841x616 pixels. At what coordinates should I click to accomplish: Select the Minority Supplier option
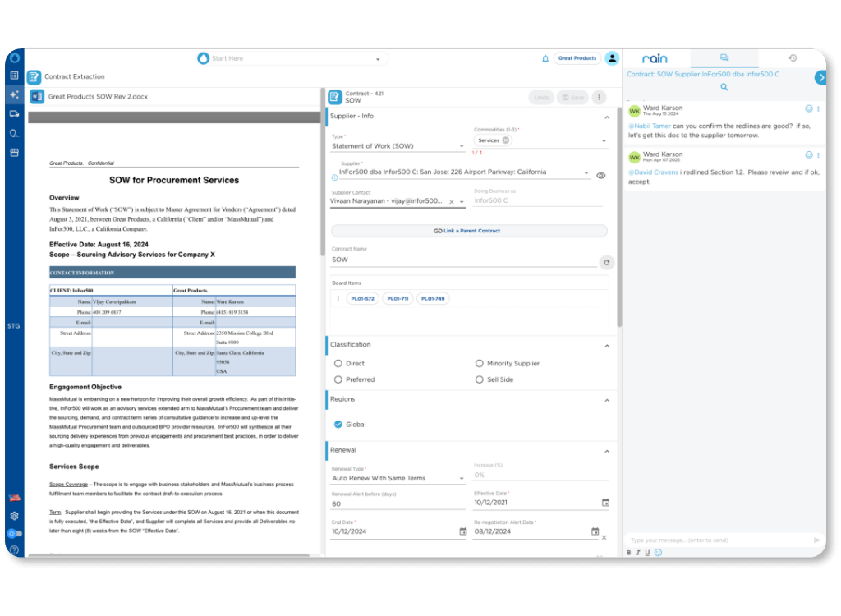tap(480, 363)
